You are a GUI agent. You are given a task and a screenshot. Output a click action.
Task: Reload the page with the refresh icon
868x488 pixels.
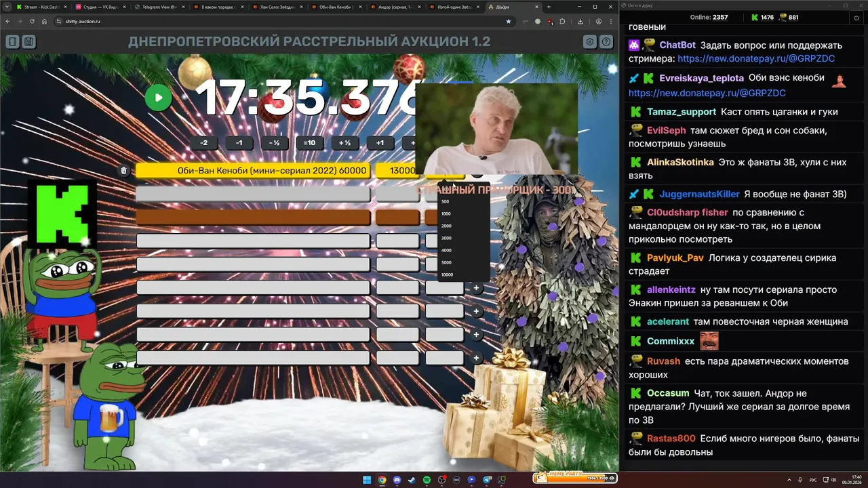click(32, 21)
